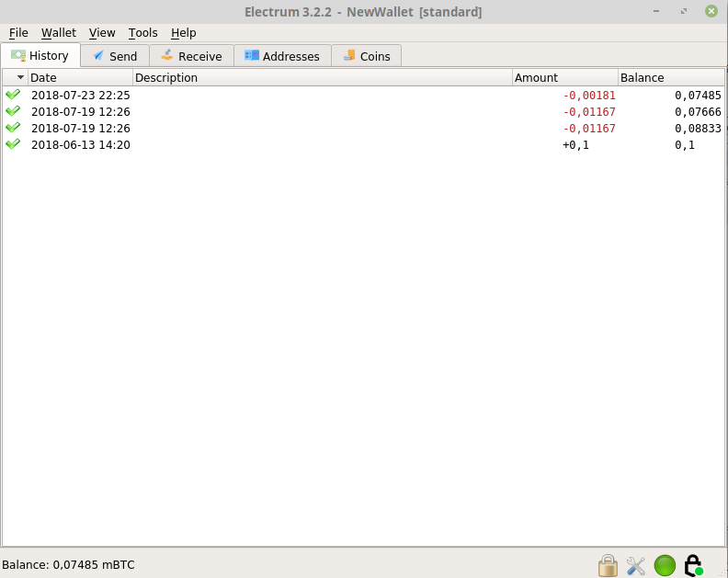728x578 pixels.
Task: Click the confirmed checkmark for 2018-06-13 transaction
Action: coord(13,144)
